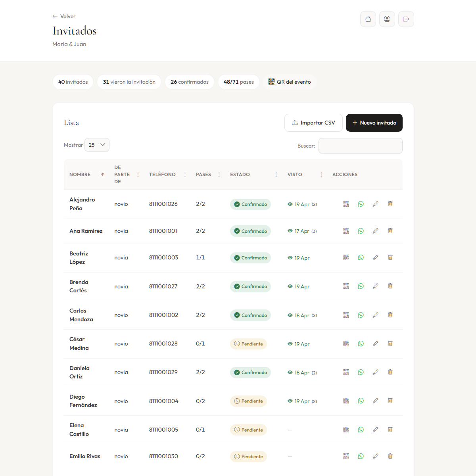Image resolution: width=476 pixels, height=476 pixels.
Task: Edit Alejandro Peña's entry
Action: pyautogui.click(x=376, y=204)
